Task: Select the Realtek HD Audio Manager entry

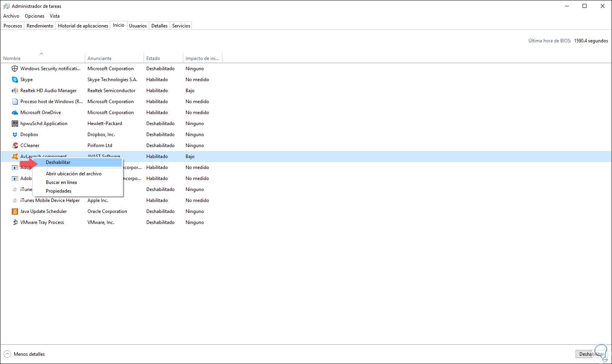Action: [x=48, y=91]
